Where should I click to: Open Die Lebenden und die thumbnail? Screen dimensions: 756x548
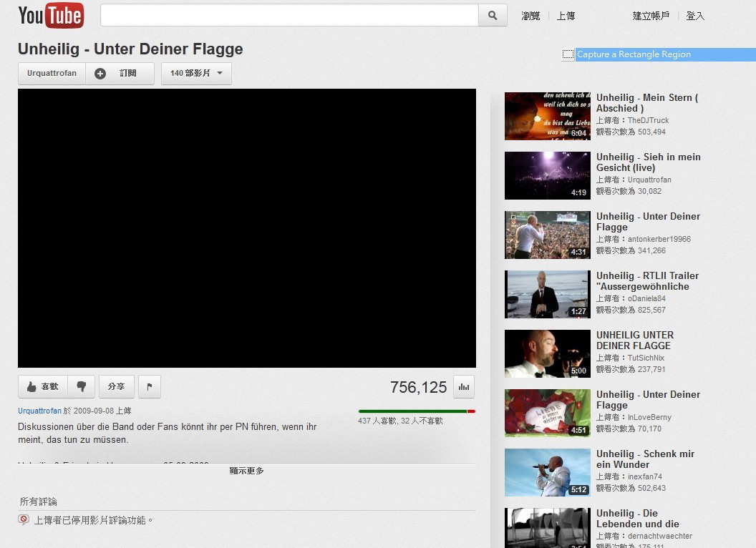coord(547,528)
